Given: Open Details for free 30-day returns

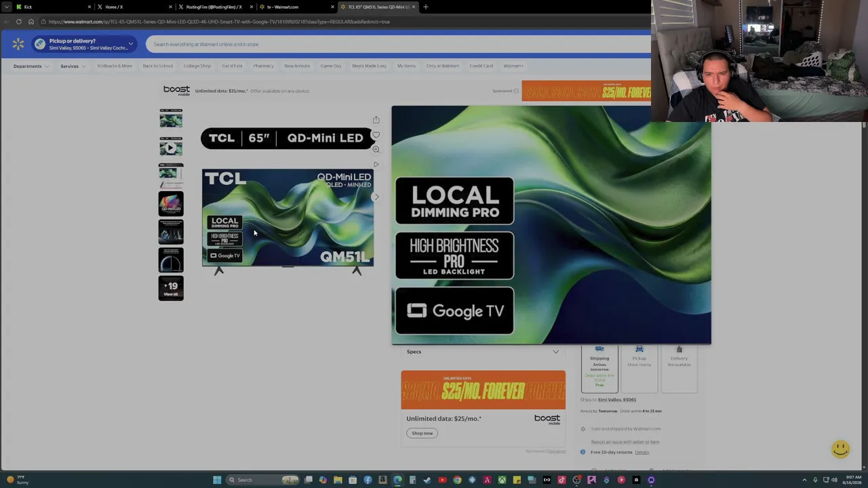Looking at the screenshot, I should tap(642, 452).
